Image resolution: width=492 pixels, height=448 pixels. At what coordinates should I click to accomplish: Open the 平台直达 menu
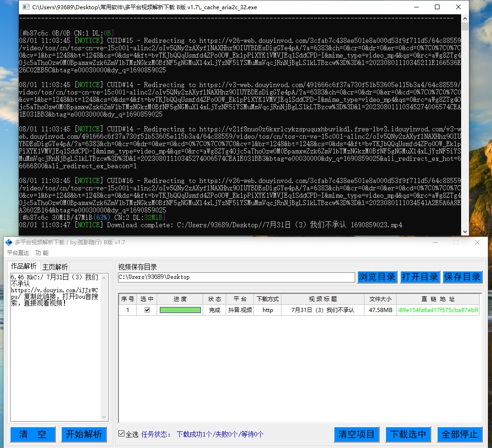coord(18,253)
